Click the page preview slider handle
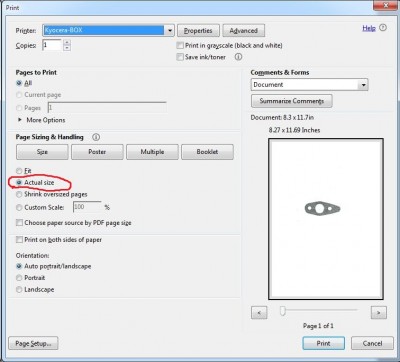Screen dimensions: 400x362 click(283, 311)
